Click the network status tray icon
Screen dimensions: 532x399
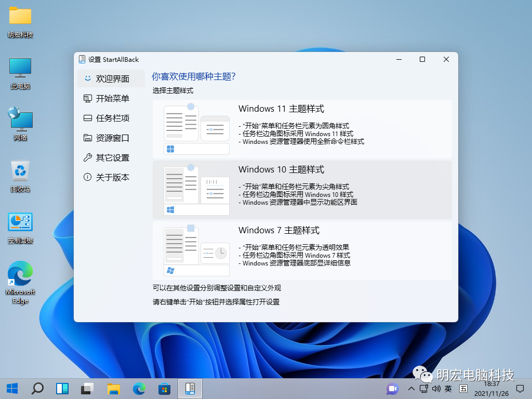coord(424,389)
